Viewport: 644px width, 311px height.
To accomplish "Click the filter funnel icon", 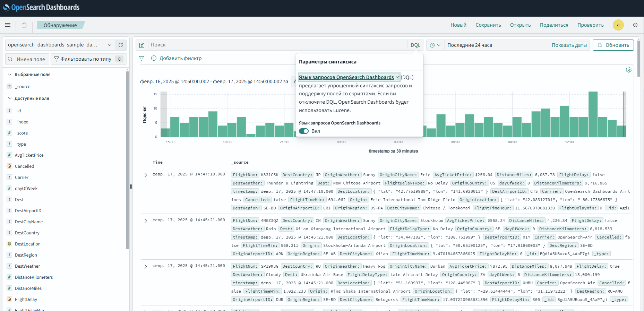I will pyautogui.click(x=141, y=59).
